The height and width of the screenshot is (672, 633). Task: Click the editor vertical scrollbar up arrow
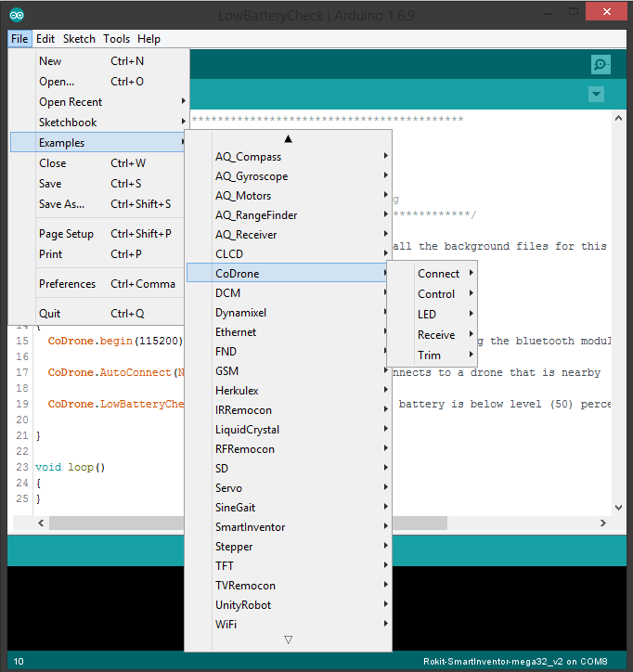point(618,118)
